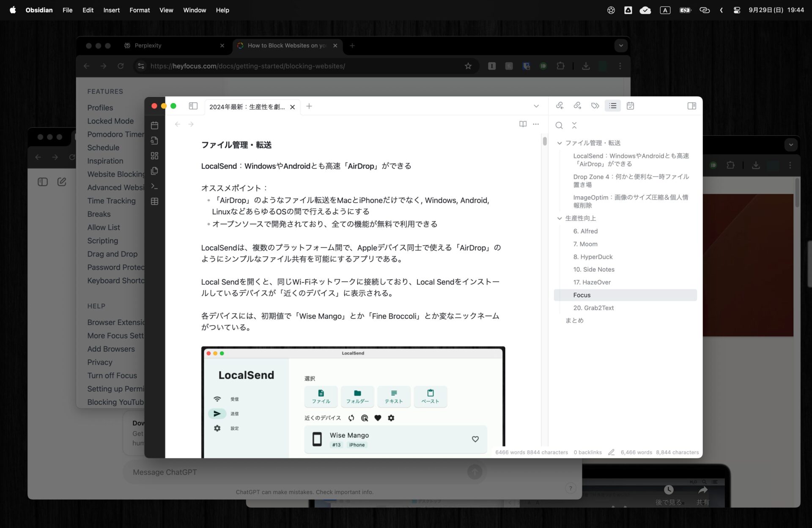Click the terminal command icon in ribbon

point(155,186)
